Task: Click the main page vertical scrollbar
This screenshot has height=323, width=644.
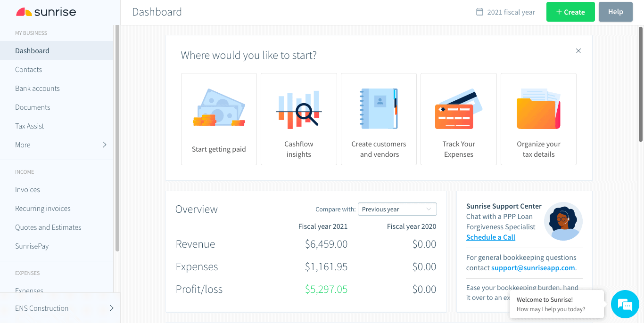Action: click(x=641, y=85)
